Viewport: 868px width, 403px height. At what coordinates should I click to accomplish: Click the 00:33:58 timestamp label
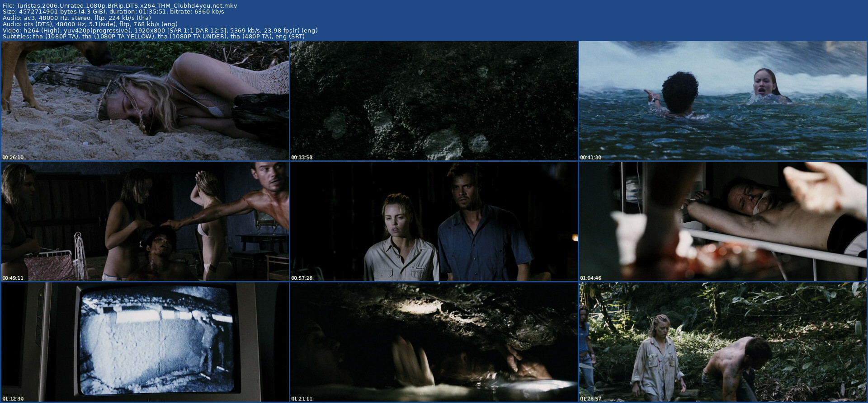click(x=302, y=158)
